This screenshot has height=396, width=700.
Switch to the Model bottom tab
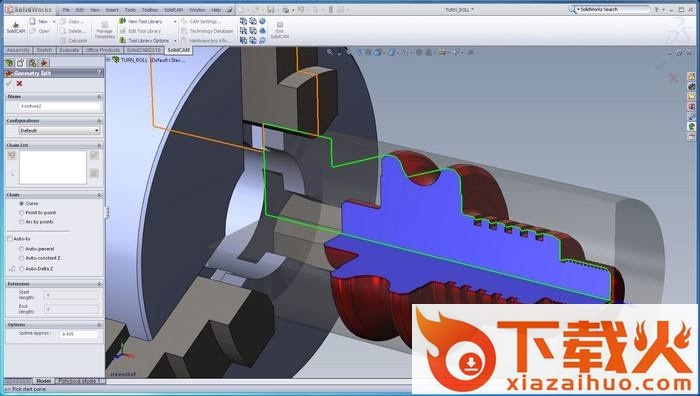(x=43, y=381)
